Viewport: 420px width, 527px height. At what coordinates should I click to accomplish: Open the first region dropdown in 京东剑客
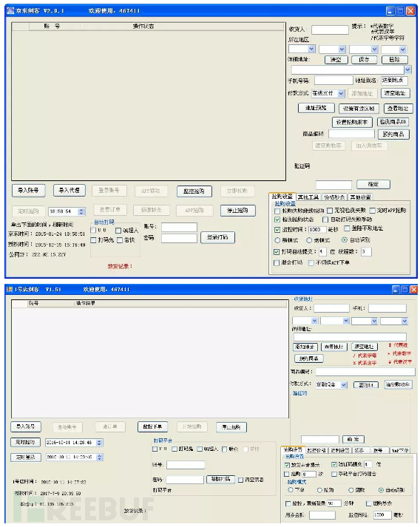click(311, 49)
